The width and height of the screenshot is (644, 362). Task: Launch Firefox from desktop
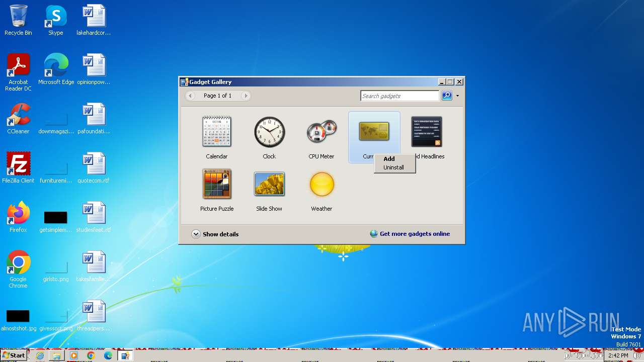[x=18, y=217]
